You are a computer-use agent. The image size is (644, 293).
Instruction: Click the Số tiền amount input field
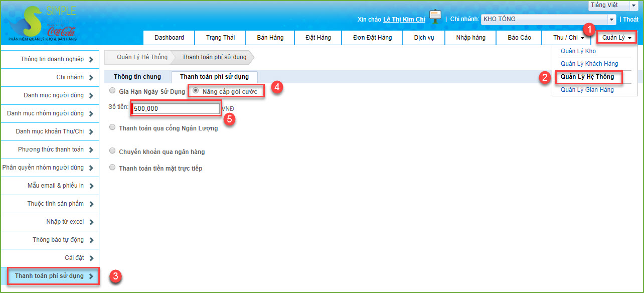tap(176, 108)
